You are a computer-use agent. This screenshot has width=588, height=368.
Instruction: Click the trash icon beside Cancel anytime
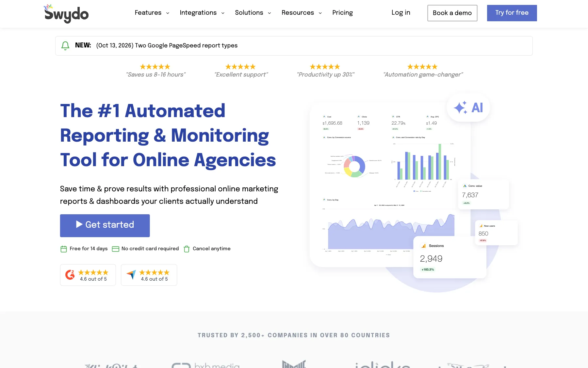tap(187, 249)
